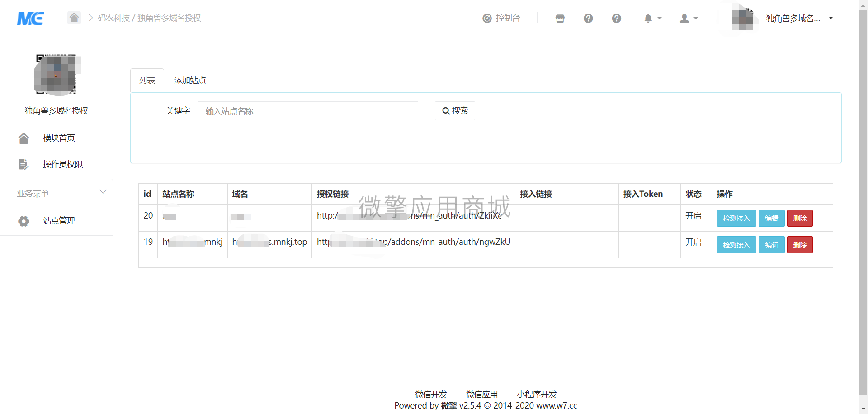This screenshot has height=414, width=868.
Task: Switch to the 列表 tab
Action: pos(147,81)
